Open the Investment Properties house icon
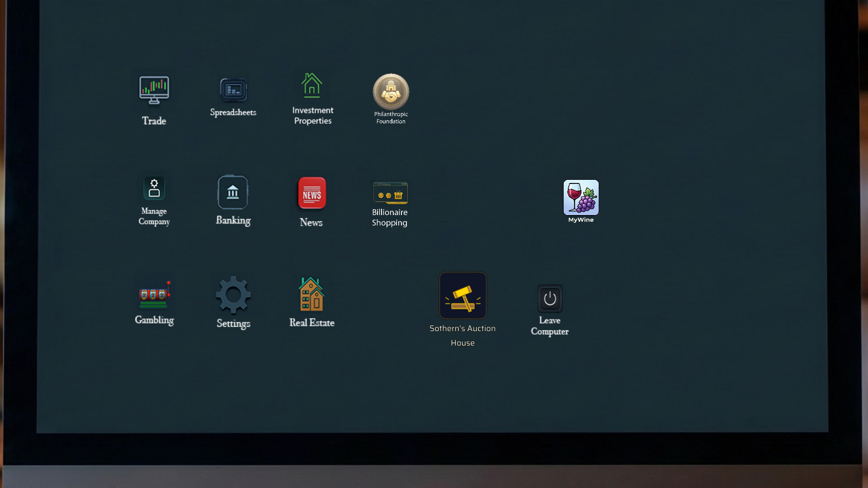 (312, 85)
